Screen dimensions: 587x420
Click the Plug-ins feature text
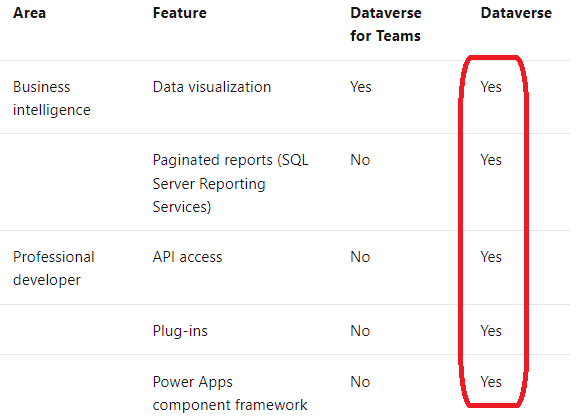[180, 331]
